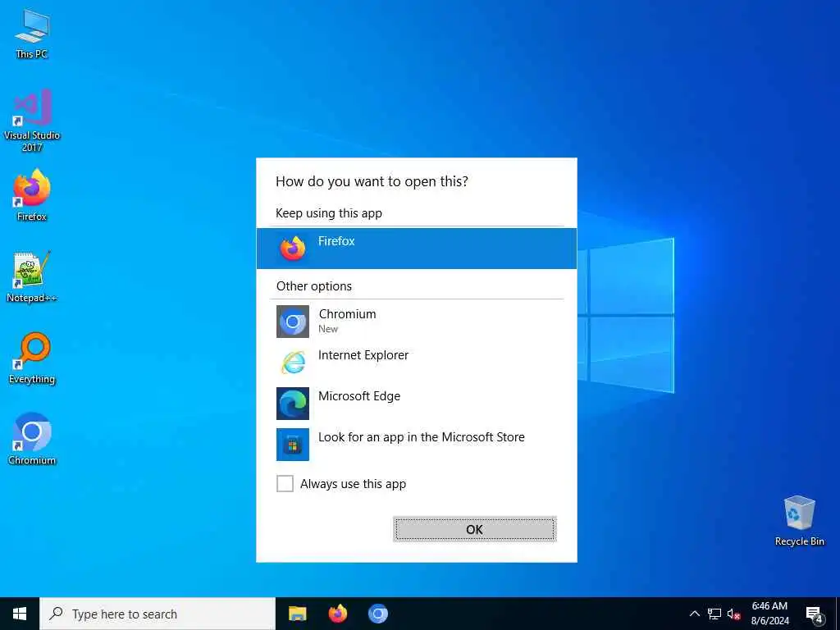Select Firefox in the open-with dialog
Viewport: 840px width, 630px height.
coord(416,248)
